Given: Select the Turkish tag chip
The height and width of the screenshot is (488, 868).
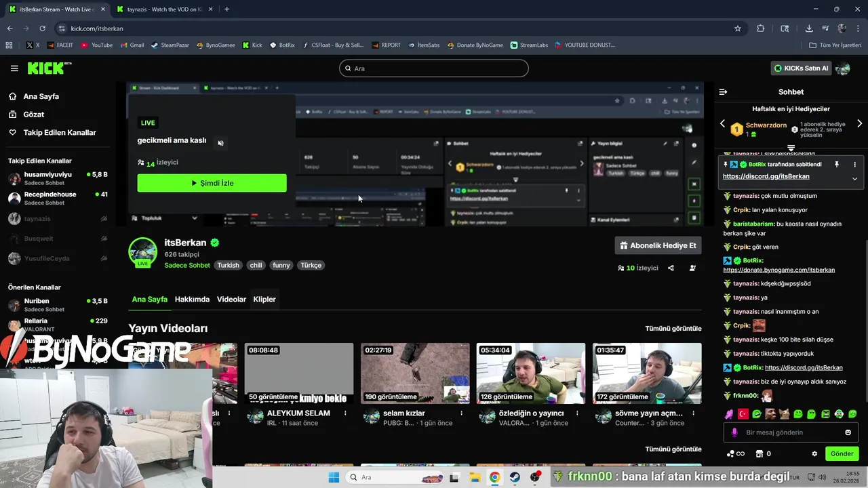Looking at the screenshot, I should (229, 266).
